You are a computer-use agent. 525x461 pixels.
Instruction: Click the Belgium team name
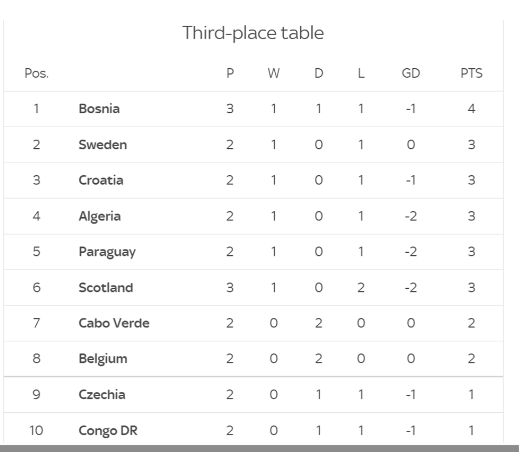(103, 359)
